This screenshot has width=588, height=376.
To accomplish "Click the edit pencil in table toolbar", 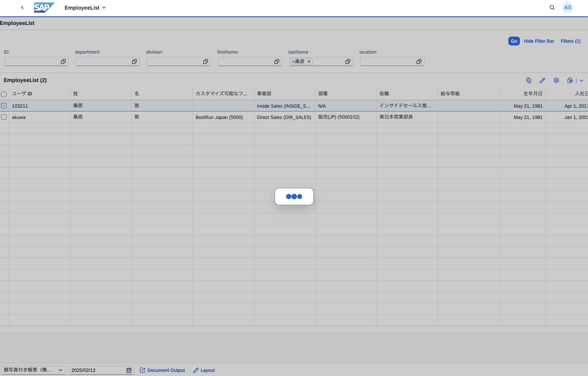I will pyautogui.click(x=543, y=80).
